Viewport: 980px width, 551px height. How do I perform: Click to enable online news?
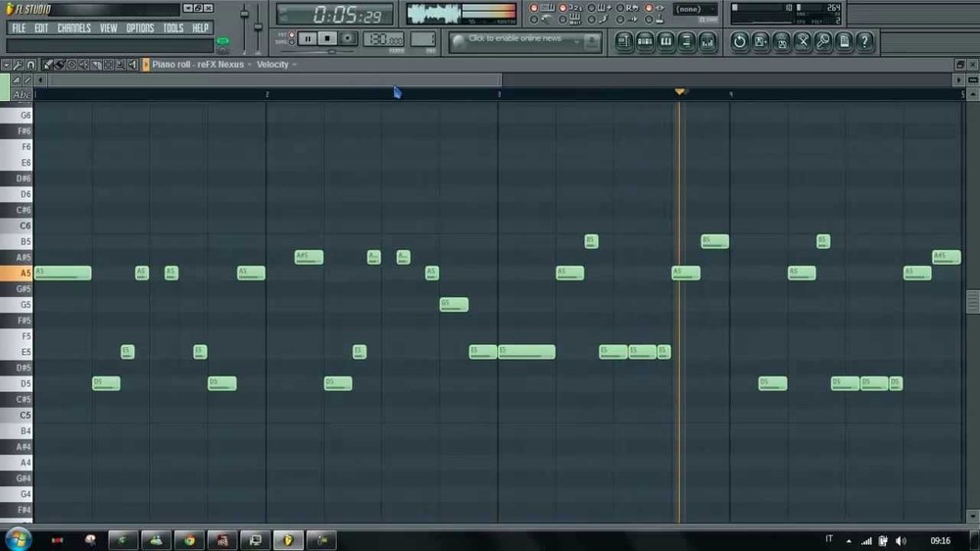click(514, 39)
